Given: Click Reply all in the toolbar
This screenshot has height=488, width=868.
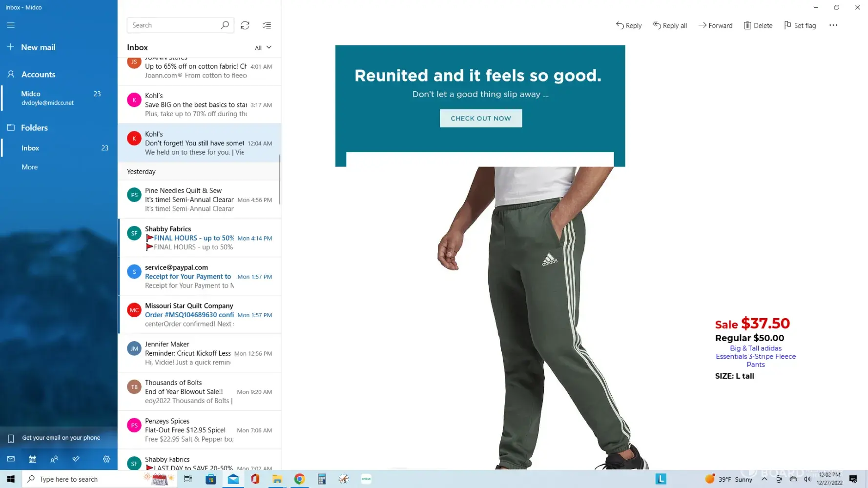Looking at the screenshot, I should (670, 25).
